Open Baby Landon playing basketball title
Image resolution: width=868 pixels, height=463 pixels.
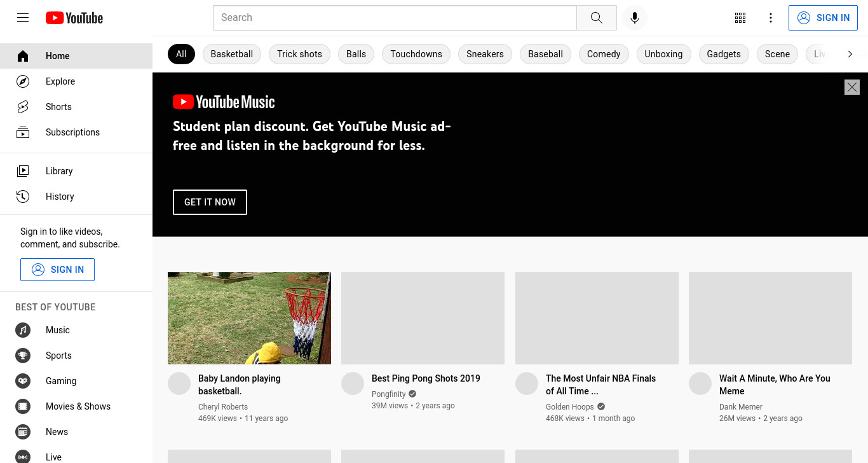[x=240, y=385]
